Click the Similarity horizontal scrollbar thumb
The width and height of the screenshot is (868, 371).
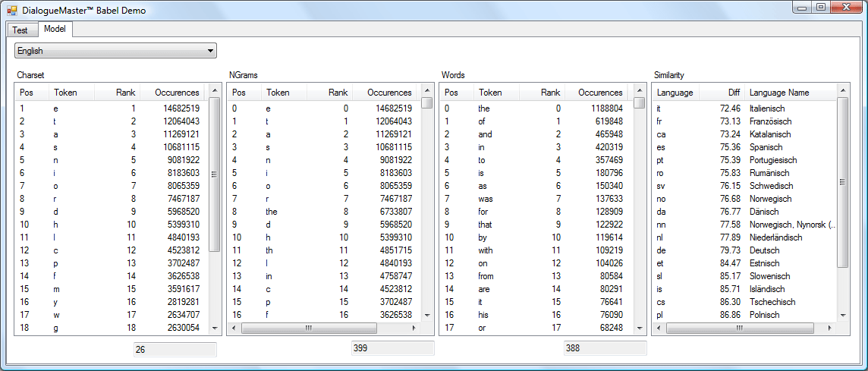point(740,329)
